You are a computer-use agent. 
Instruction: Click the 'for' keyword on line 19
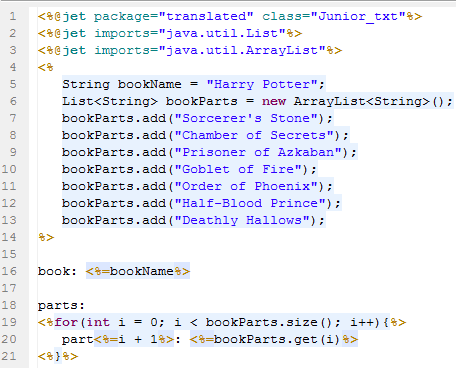coord(66,322)
